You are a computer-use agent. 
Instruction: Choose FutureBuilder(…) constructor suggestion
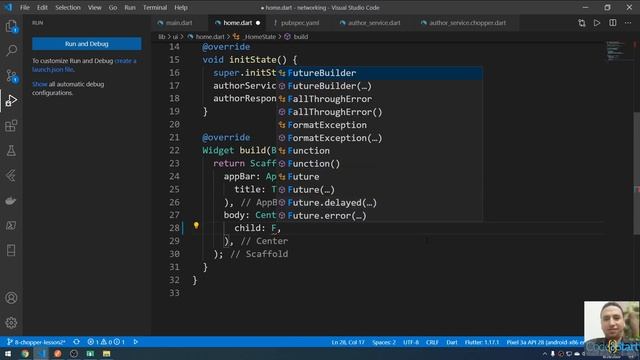(x=380, y=86)
